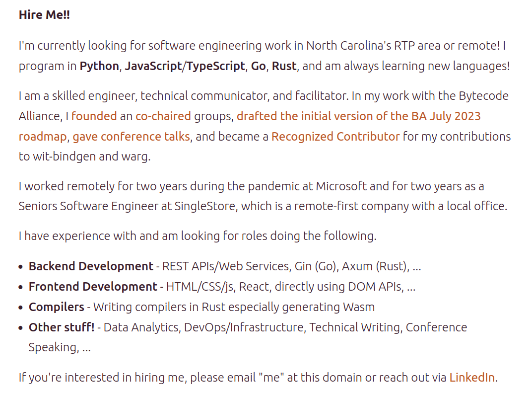Click the Compilers bullet label
The width and height of the screenshot is (532, 396).
tap(56, 307)
